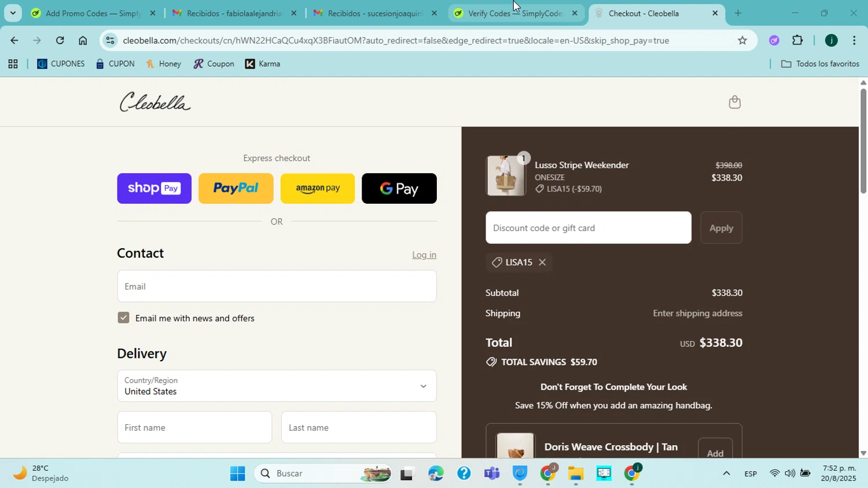Focus the Email input field
868x488 pixels.
click(x=277, y=286)
